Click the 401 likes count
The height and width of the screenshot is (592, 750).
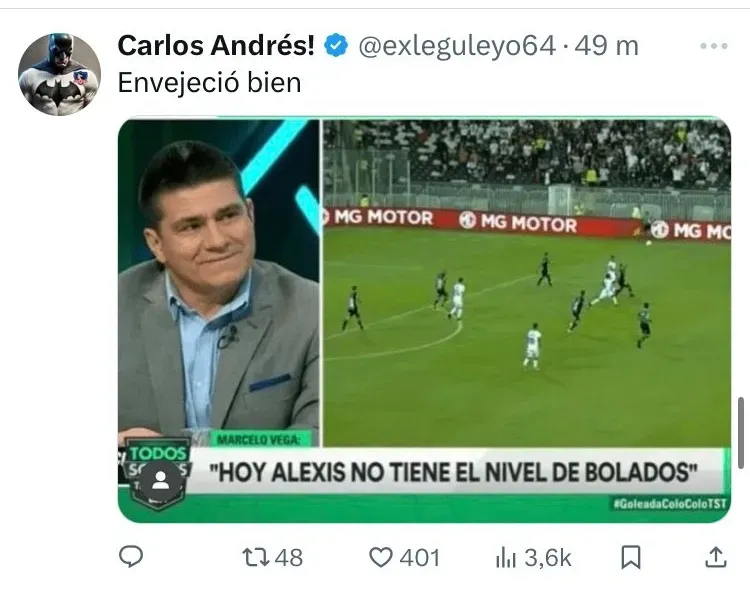pos(419,558)
